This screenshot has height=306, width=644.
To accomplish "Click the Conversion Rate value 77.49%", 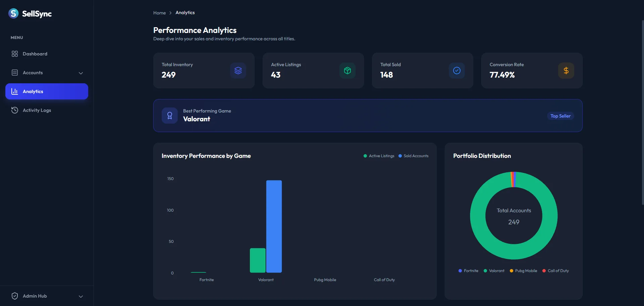I will pos(502,75).
